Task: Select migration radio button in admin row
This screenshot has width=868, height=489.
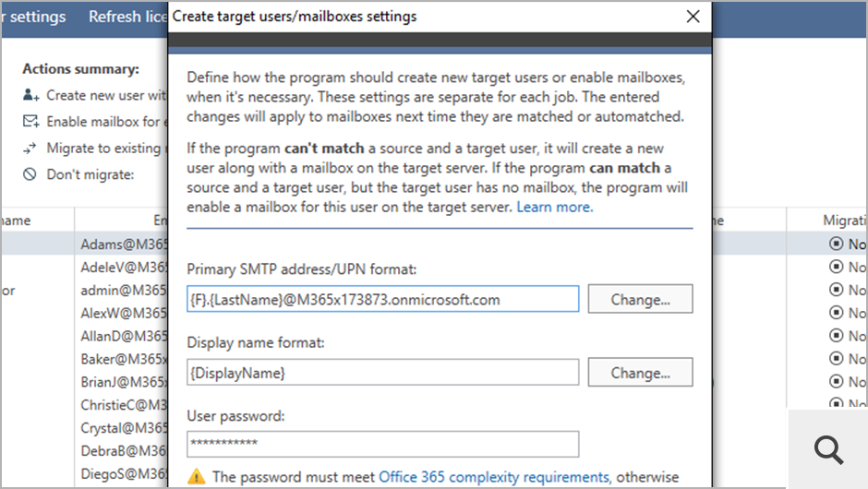Action: pyautogui.click(x=836, y=290)
